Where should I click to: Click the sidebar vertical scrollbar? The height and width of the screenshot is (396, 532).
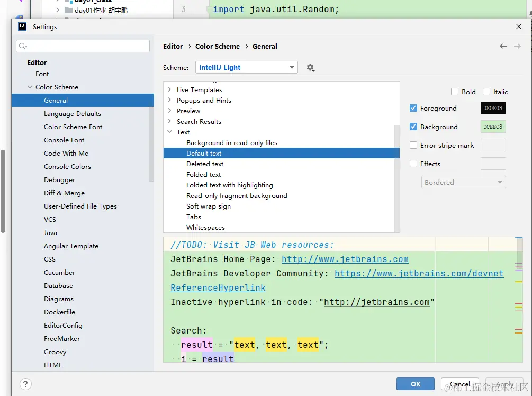tap(151, 144)
